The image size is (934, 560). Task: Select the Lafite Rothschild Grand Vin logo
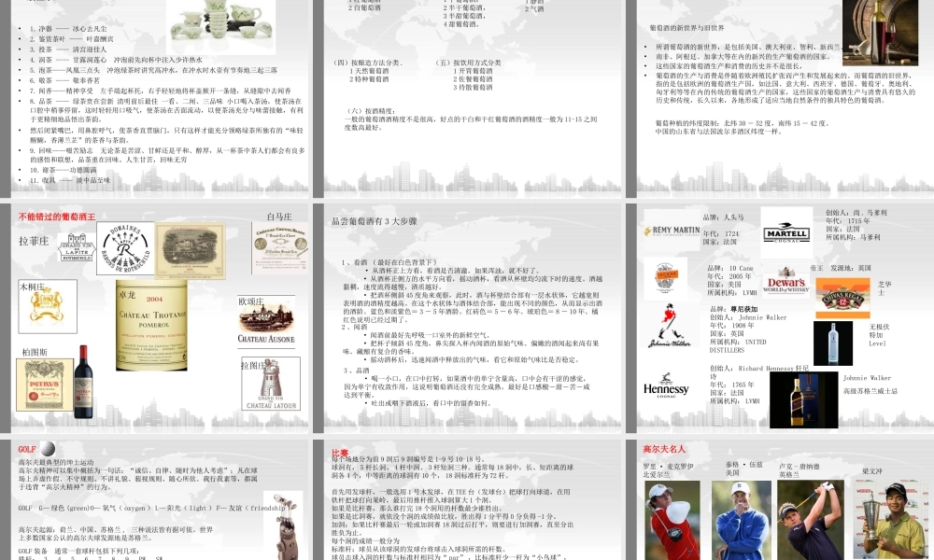tap(77, 247)
